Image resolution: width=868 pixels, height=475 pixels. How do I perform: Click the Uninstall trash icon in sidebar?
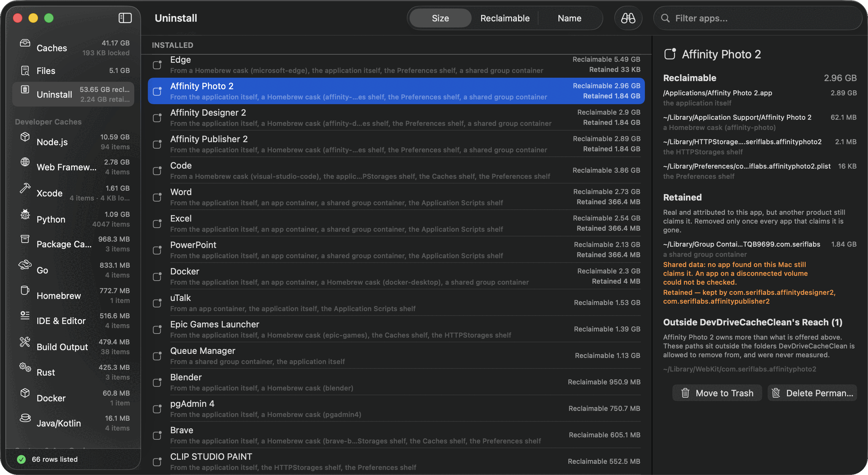(x=25, y=89)
